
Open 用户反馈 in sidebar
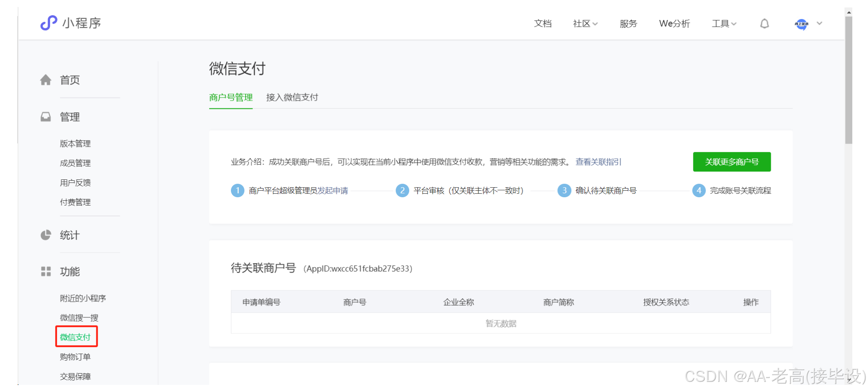[75, 183]
